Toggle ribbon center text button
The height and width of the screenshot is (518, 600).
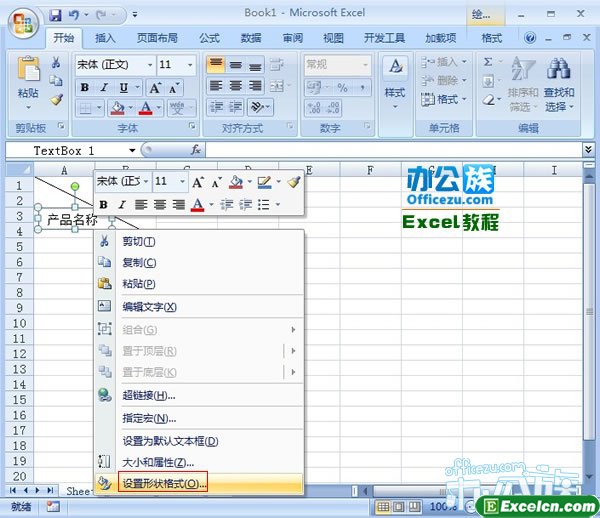pos(236,86)
